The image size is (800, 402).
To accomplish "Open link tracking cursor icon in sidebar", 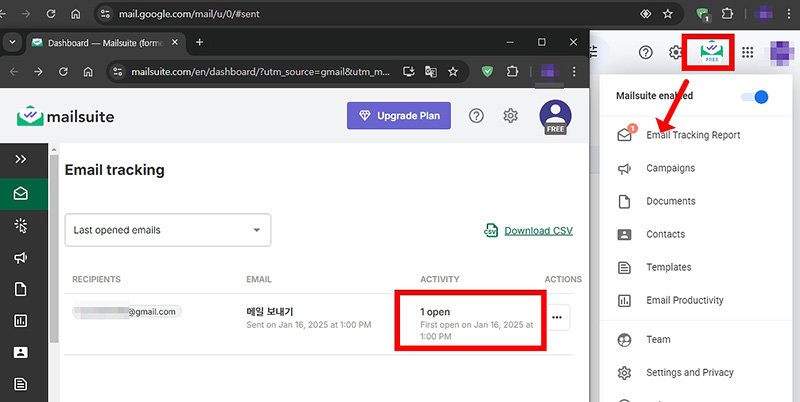I will click(20, 225).
